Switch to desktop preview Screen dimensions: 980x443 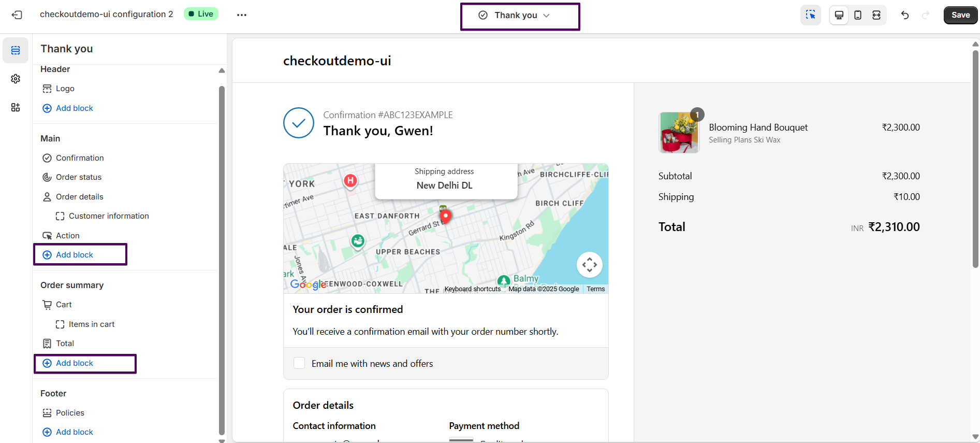click(x=839, y=15)
